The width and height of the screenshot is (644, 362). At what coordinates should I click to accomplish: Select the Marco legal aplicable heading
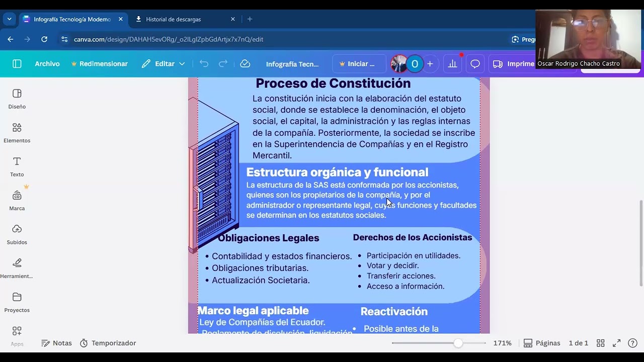tap(253, 311)
